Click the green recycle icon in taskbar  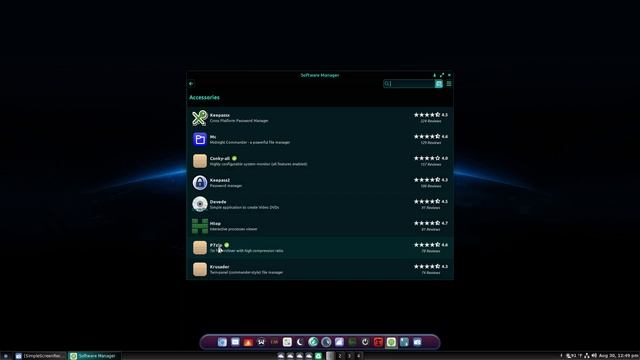point(318,356)
